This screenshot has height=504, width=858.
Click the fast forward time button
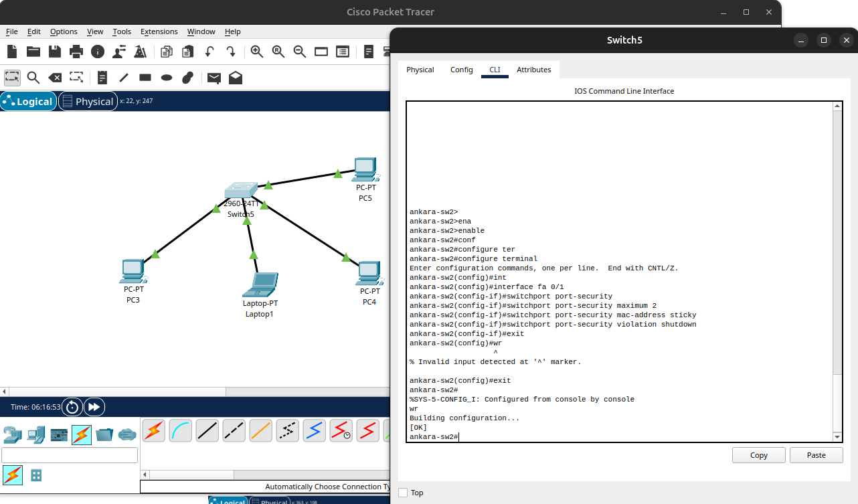click(94, 407)
